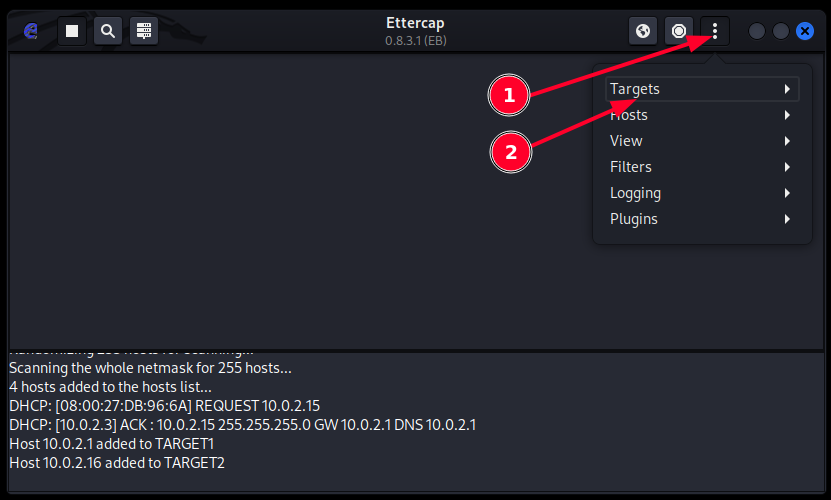Open the hosts list icon

point(144,31)
